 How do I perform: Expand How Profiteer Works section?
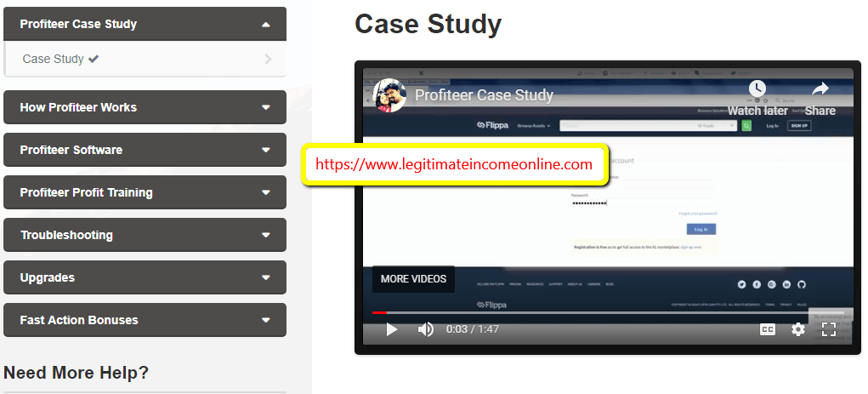pyautogui.click(x=145, y=107)
